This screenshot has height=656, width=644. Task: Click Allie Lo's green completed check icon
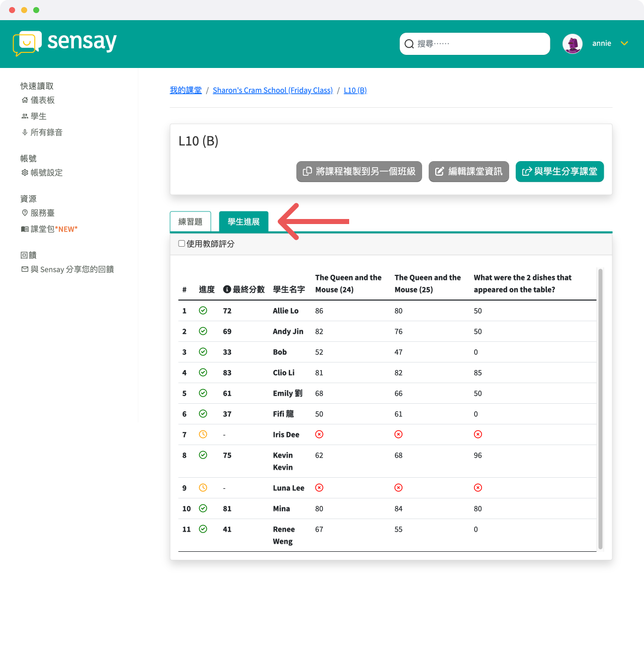[203, 311]
